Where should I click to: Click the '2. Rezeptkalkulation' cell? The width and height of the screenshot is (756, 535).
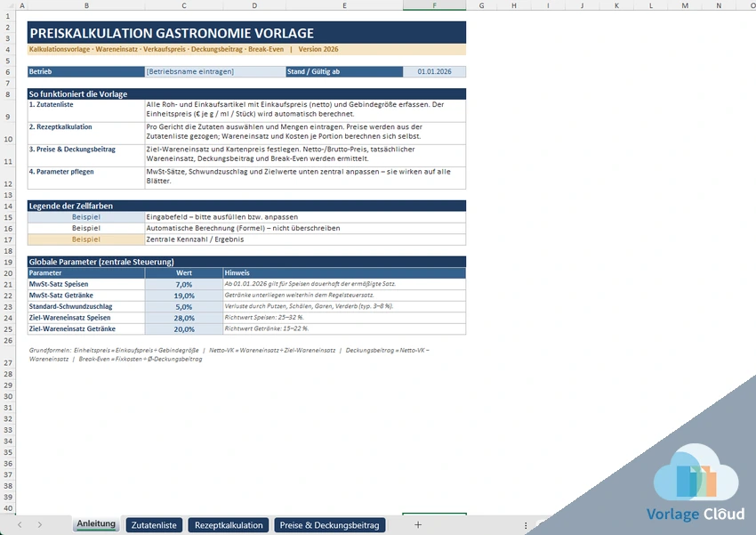pyautogui.click(x=86, y=134)
